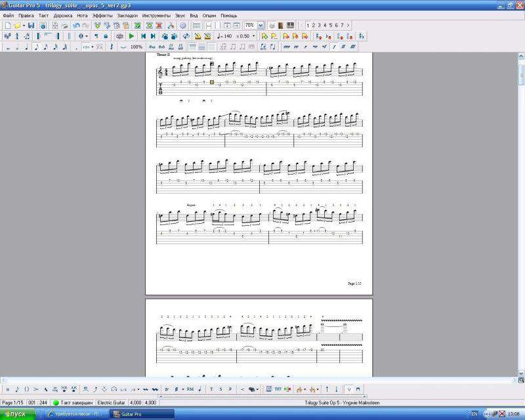Viewport: 525px width, 420px height.
Task: Apply upstroke arrow icon
Action: pos(327,390)
